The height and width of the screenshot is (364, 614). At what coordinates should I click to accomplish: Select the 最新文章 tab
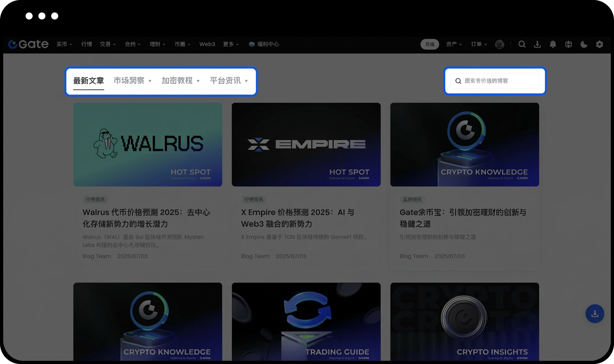(x=89, y=81)
